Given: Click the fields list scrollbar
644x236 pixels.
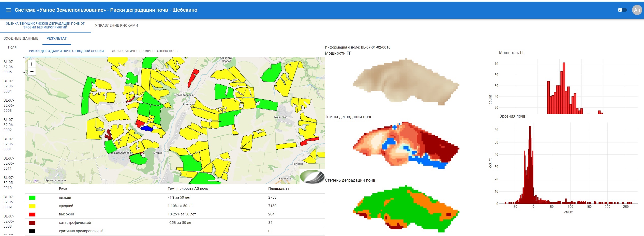Looking at the screenshot, I should point(24,65).
